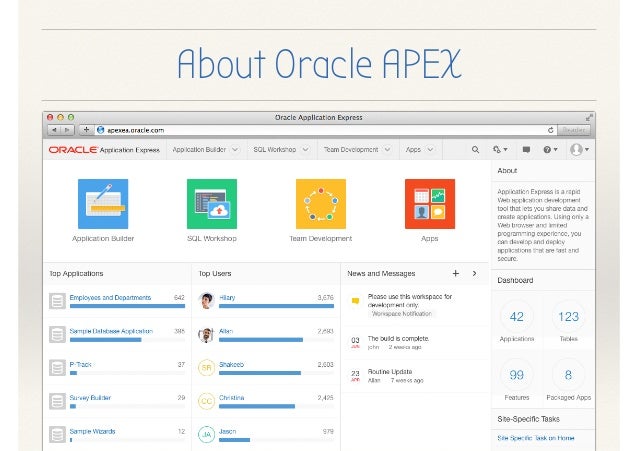638x451 pixels.
Task: Open the user account dropdown
Action: click(x=578, y=150)
